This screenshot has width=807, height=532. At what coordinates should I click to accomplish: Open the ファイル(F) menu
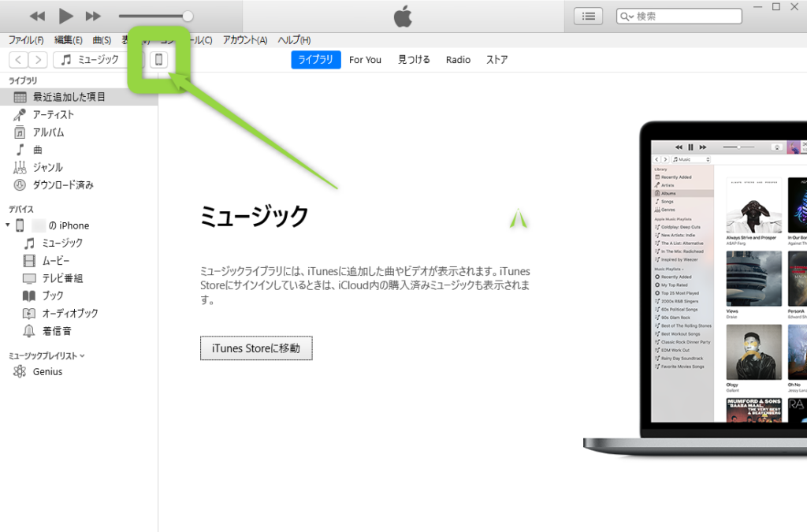pyautogui.click(x=26, y=40)
